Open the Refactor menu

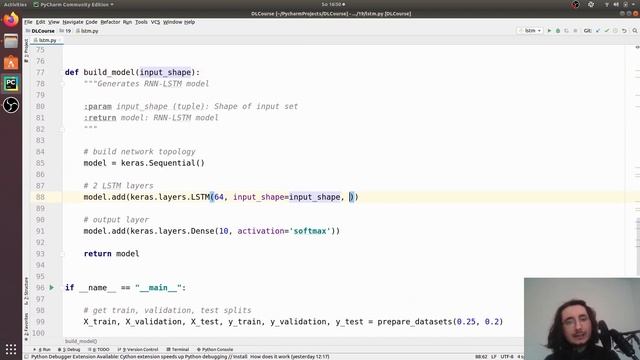click(110, 22)
